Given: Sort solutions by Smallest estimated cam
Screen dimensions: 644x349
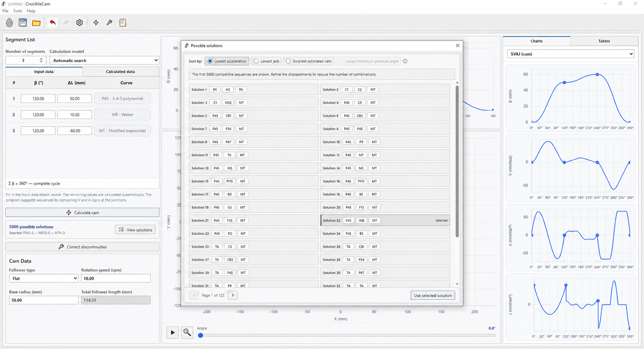Looking at the screenshot, I should [309, 61].
